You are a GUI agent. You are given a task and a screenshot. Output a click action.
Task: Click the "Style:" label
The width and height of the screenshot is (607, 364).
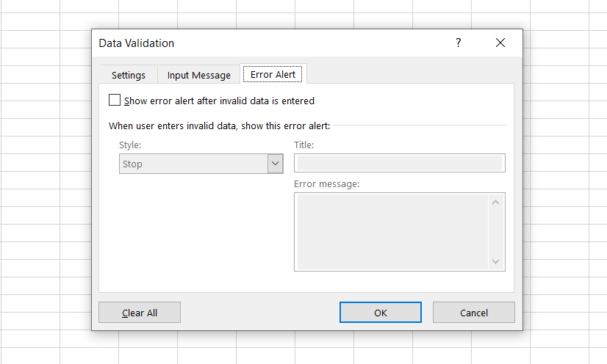click(x=130, y=145)
